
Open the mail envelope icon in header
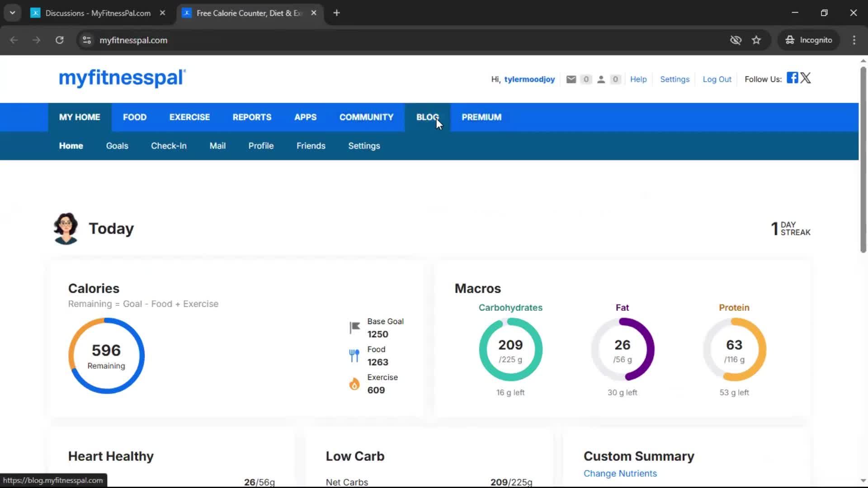[571, 80]
